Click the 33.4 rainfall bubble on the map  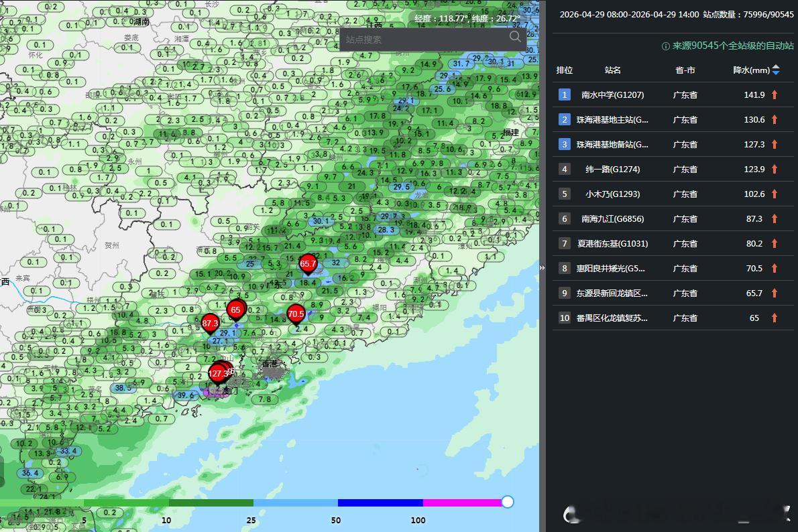68,451
